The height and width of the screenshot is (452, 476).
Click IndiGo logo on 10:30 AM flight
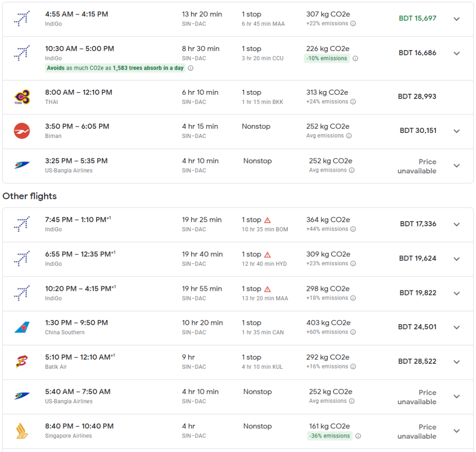point(22,53)
